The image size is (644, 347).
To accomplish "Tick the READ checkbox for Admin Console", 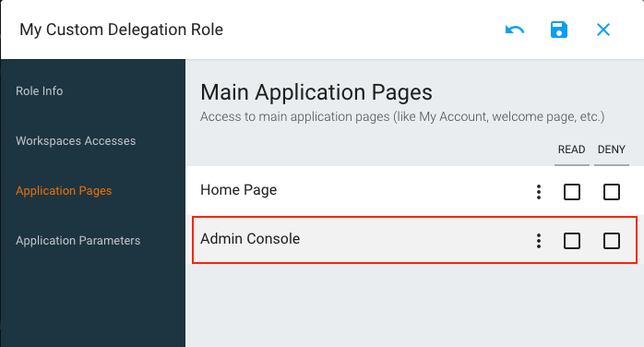I will pos(572,241).
